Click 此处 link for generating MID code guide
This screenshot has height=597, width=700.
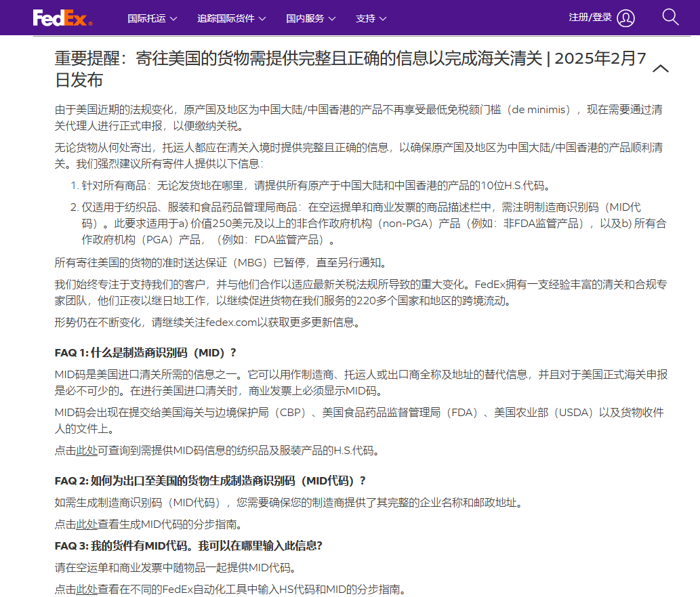pyautogui.click(x=87, y=524)
